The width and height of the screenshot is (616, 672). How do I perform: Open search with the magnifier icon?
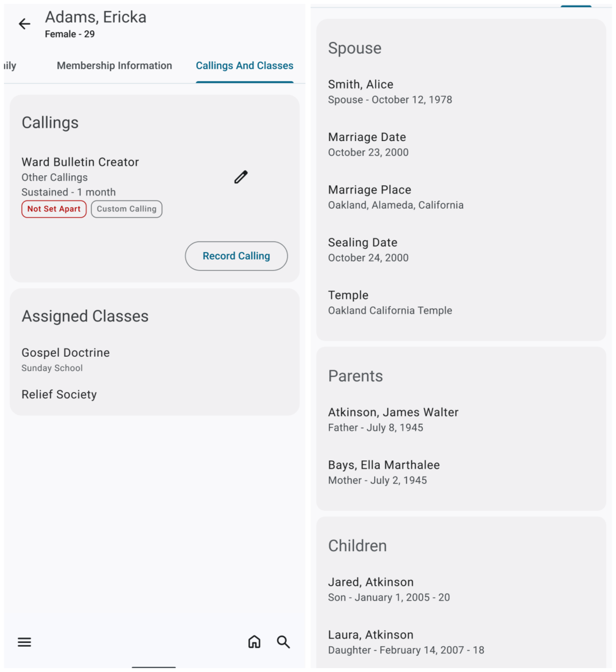coord(283,642)
